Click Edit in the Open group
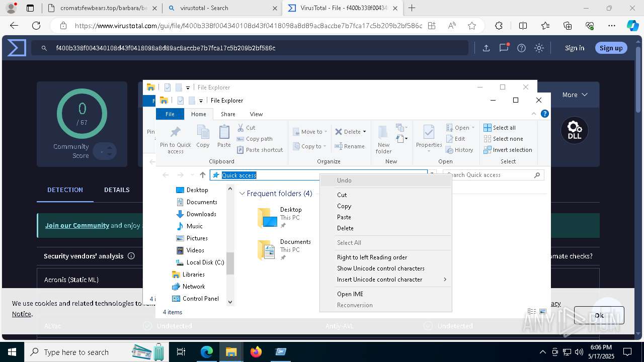Screen dimensions: 644x362 [455, 139]
